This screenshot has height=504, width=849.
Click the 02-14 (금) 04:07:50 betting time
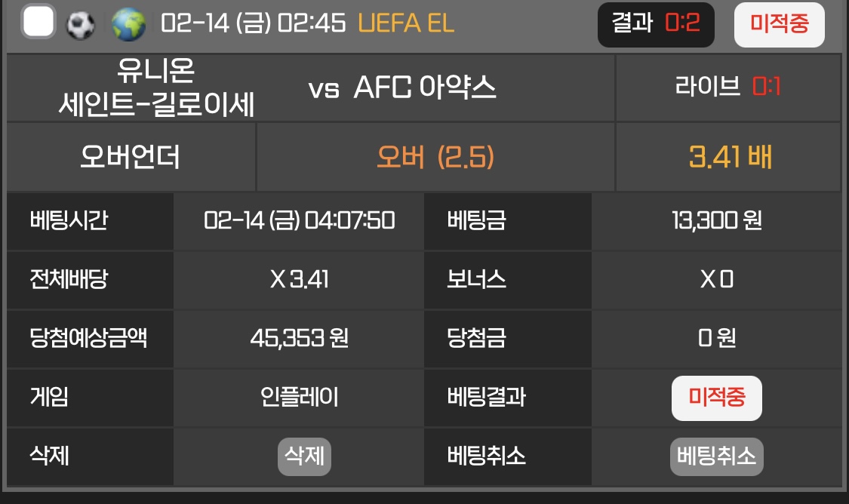[x=299, y=220]
